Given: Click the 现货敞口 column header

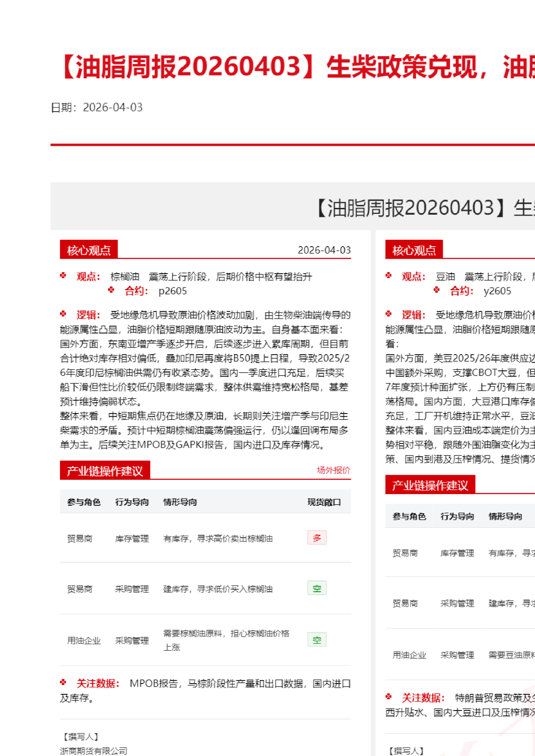Looking at the screenshot, I should pyautogui.click(x=324, y=502).
